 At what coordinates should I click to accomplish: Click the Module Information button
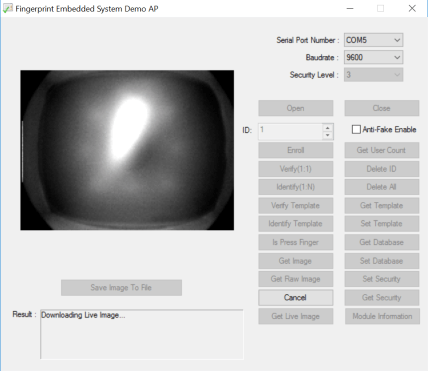(382, 316)
